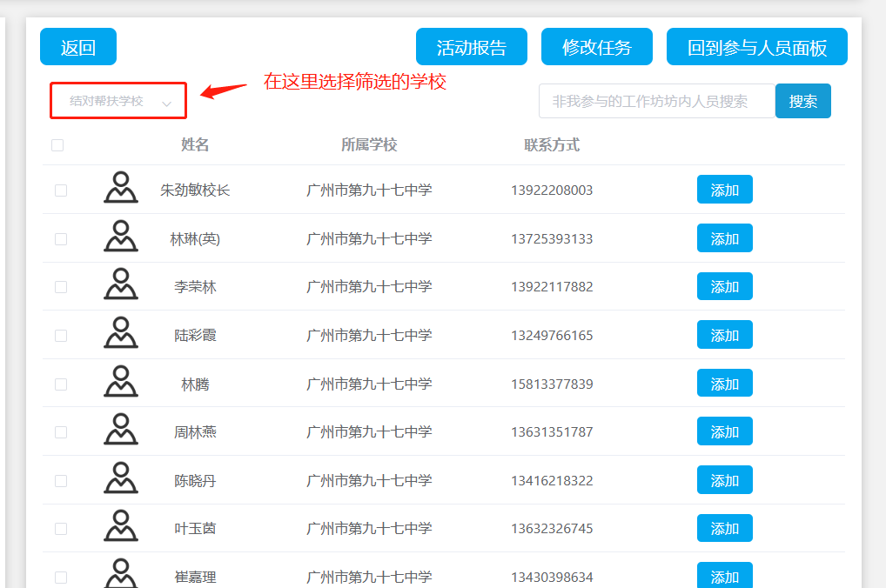
Task: Click phone number 13631351787
Action: 552,432
